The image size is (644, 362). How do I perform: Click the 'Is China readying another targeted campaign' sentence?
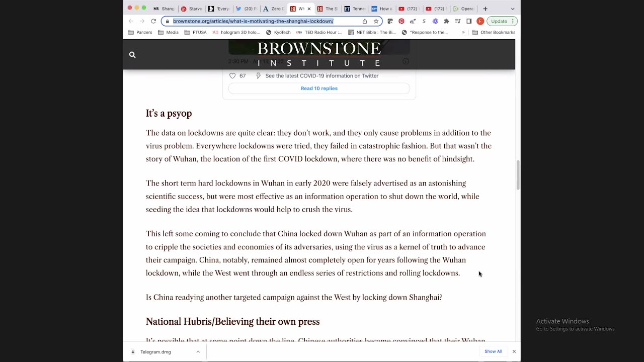[294, 298]
